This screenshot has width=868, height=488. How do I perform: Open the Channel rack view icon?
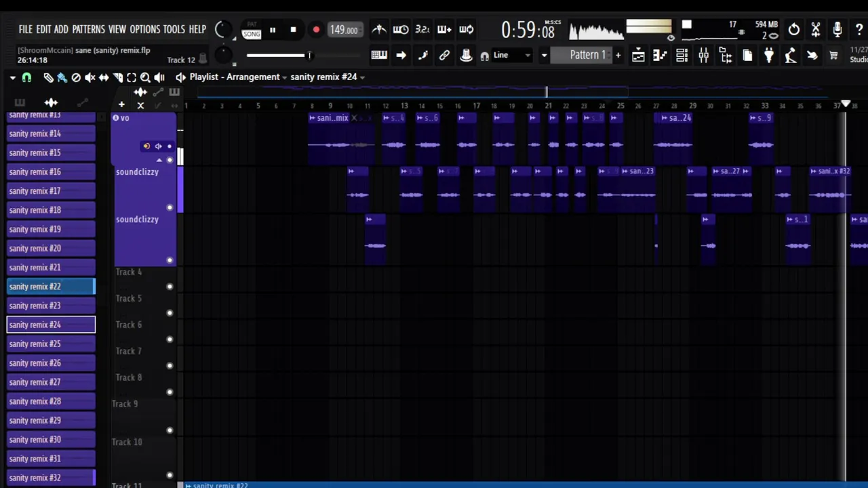click(682, 56)
